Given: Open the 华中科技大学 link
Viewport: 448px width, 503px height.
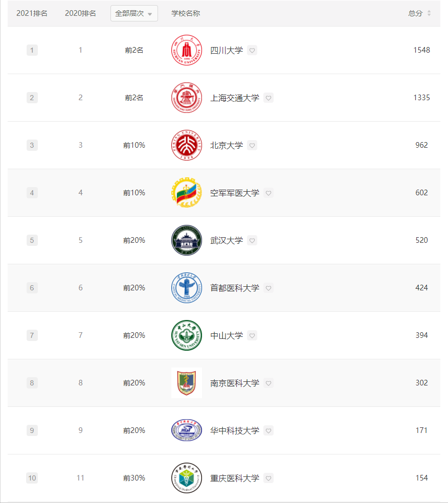Looking at the screenshot, I should click(x=235, y=430).
